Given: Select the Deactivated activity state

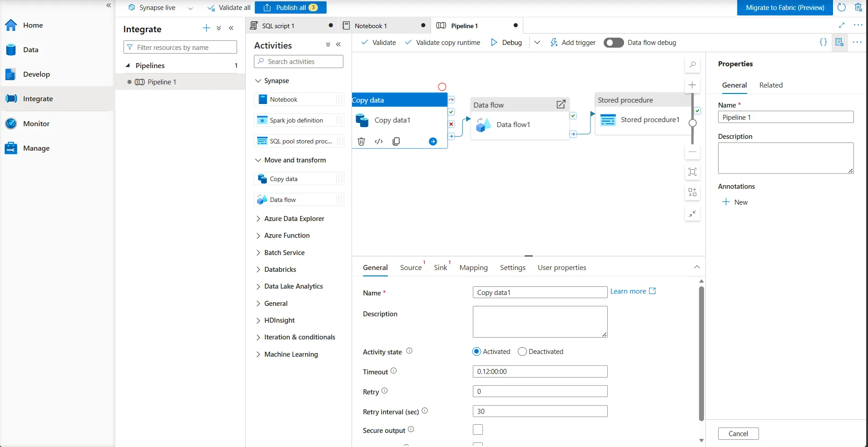Looking at the screenshot, I should 522,352.
